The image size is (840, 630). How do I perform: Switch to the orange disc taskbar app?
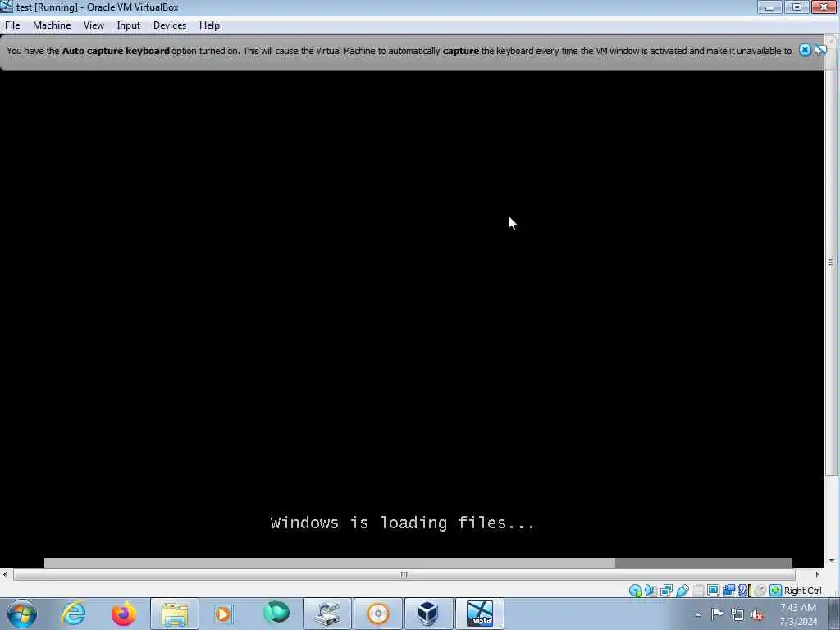(377, 614)
